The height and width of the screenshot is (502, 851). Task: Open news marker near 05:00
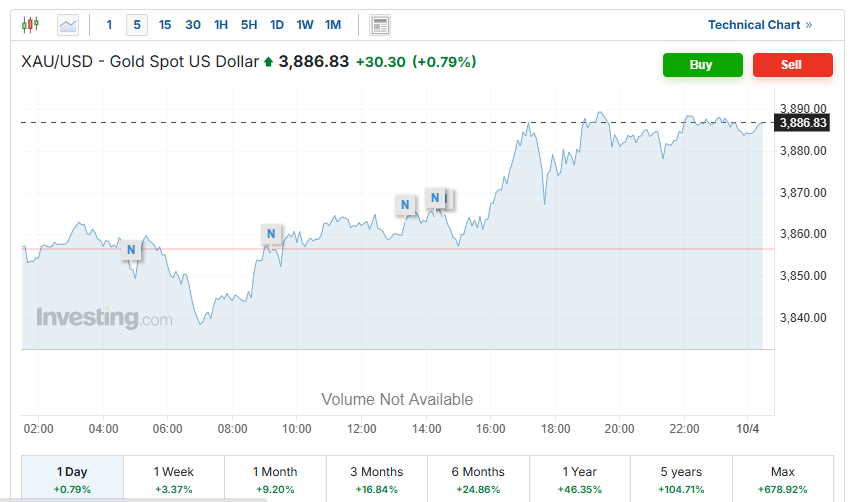130,249
